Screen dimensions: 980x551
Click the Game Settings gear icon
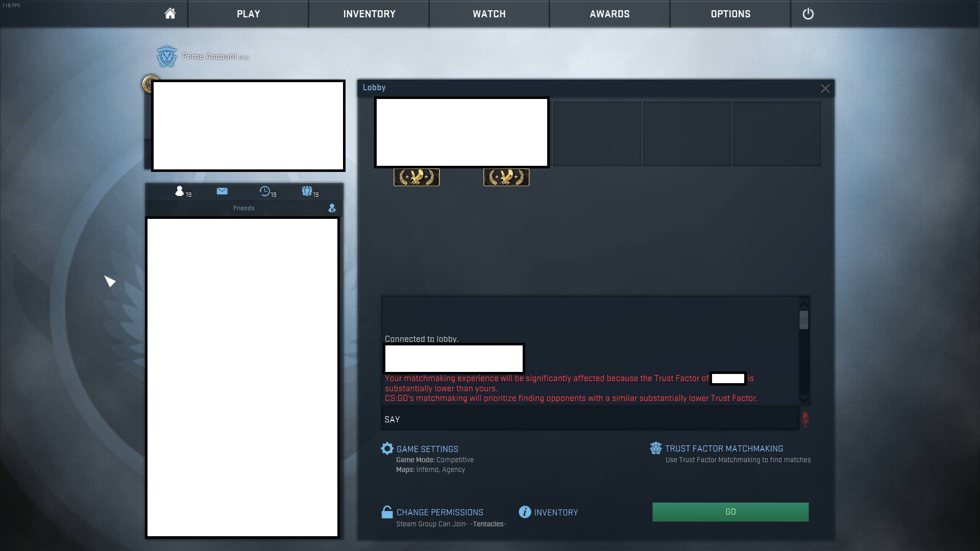[x=387, y=448]
